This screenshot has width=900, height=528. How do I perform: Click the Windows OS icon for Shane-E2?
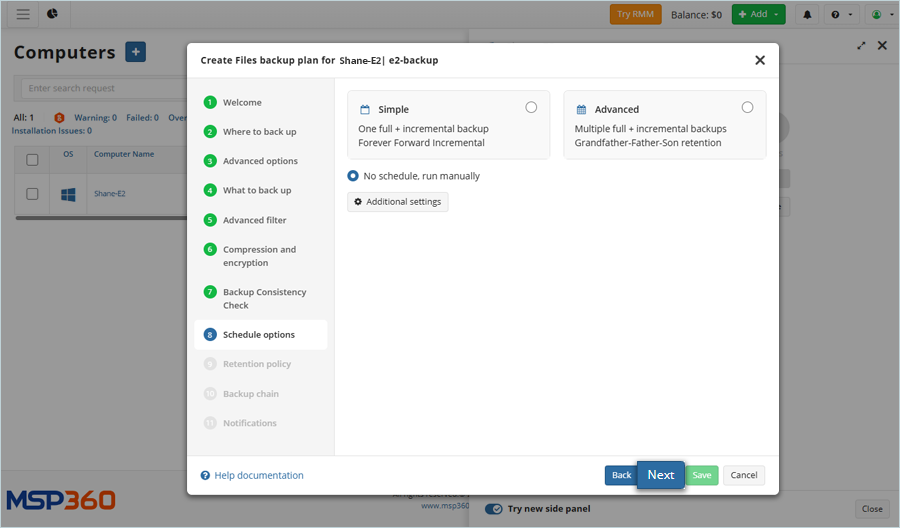[x=68, y=194]
